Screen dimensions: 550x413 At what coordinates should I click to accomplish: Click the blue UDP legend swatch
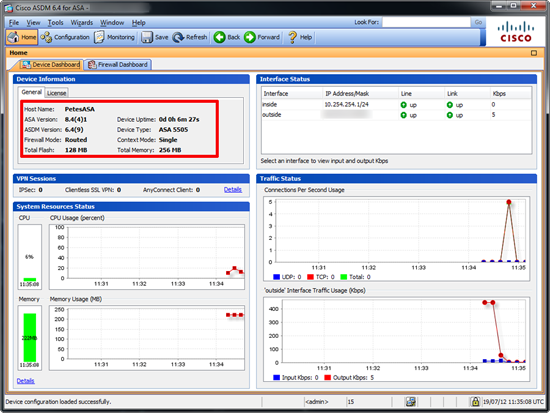point(276,277)
